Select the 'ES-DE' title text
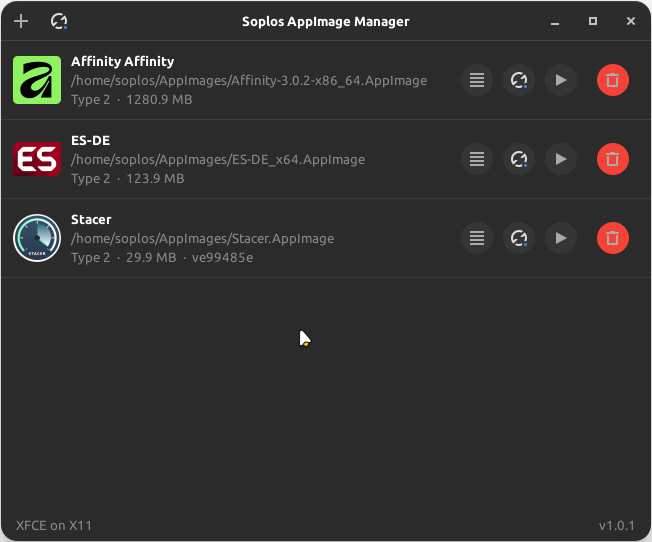652x542 pixels. click(x=91, y=141)
